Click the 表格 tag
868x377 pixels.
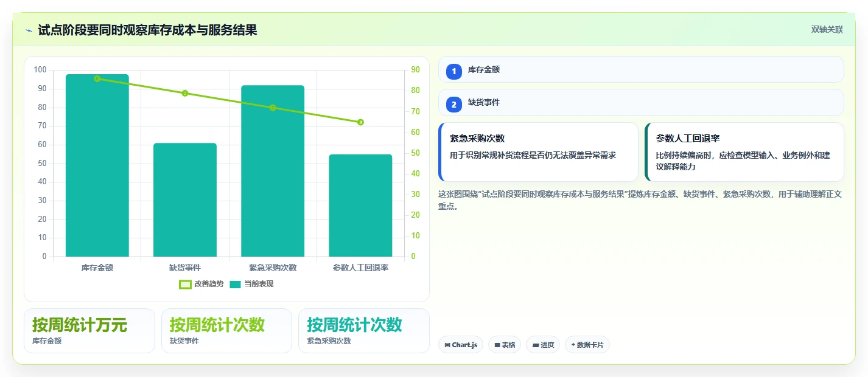(x=505, y=345)
